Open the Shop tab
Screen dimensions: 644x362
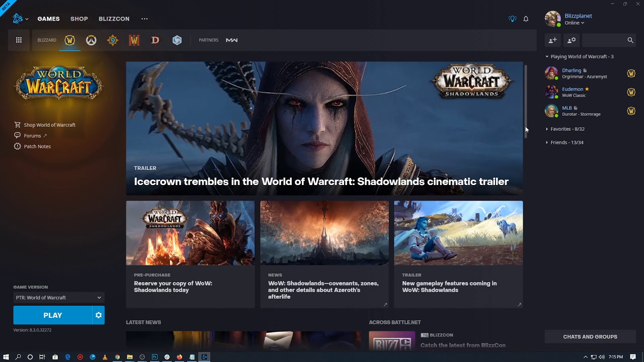tap(79, 19)
